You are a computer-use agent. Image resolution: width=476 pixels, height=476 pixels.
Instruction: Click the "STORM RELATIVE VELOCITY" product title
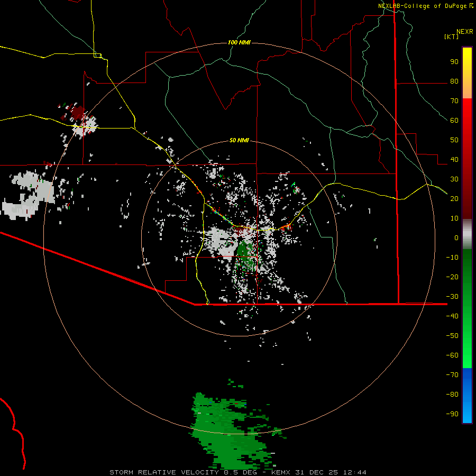164,472
